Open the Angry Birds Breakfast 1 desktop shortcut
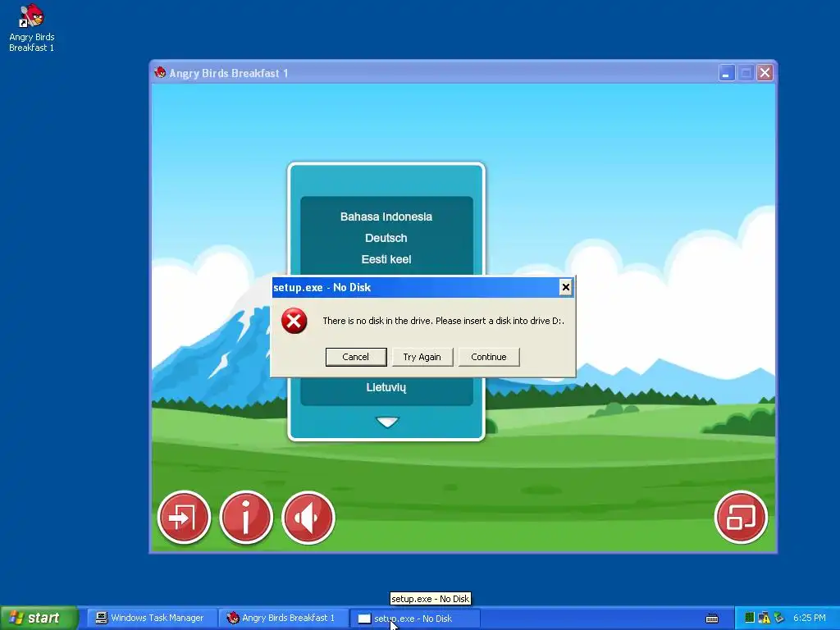 (32, 28)
